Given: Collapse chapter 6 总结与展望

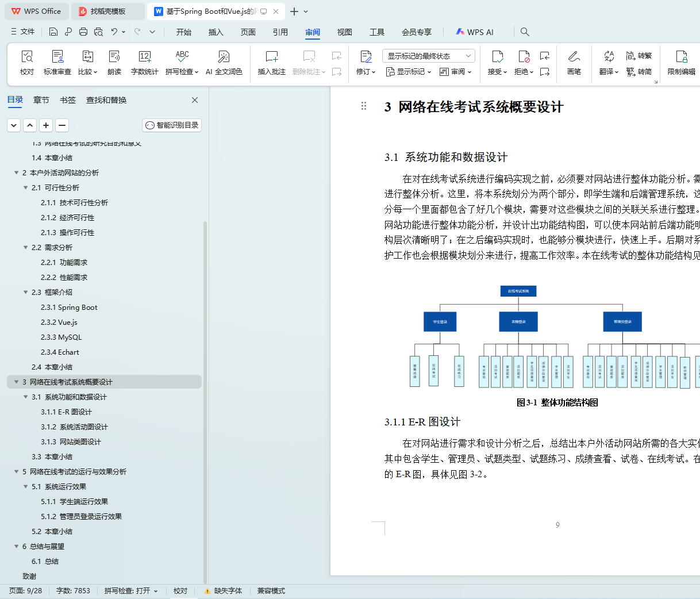Looking at the screenshot, I should pyautogui.click(x=16, y=546).
